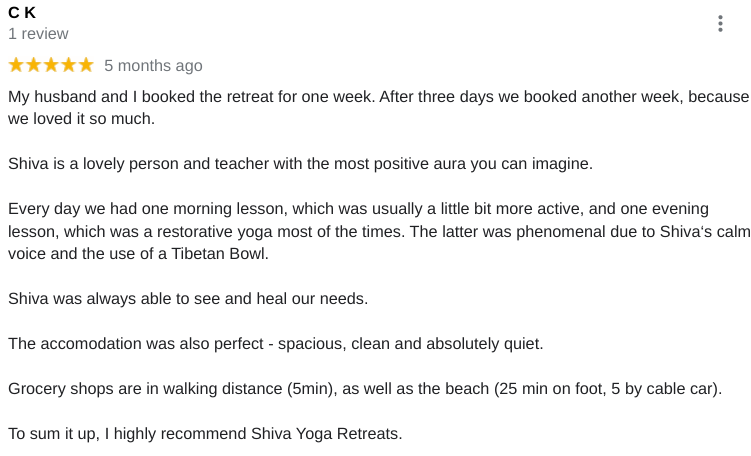
Task: Click the 'accomodation was also perfect' sentence
Action: [x=276, y=343]
